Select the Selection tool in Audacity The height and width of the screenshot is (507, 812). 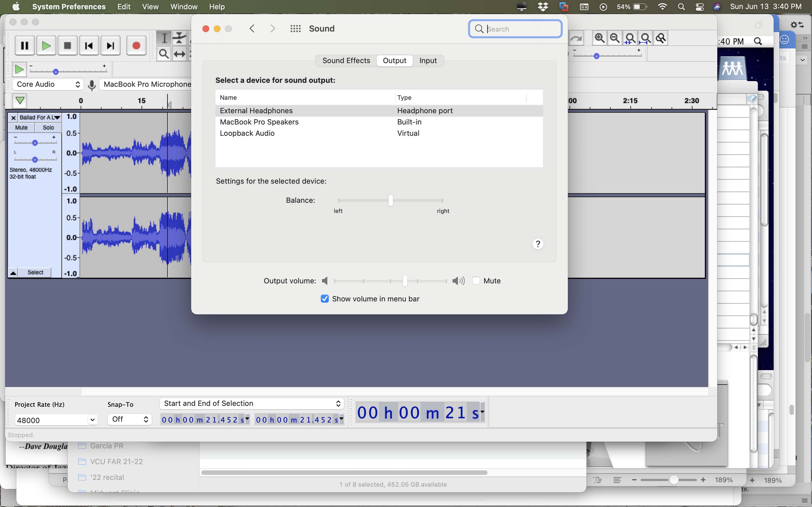point(164,38)
